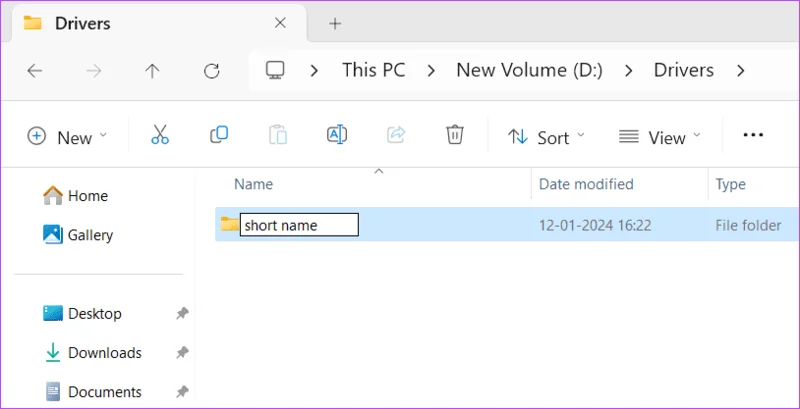The width and height of the screenshot is (800, 409).
Task: Click the Copy icon in toolbar
Action: (219, 135)
